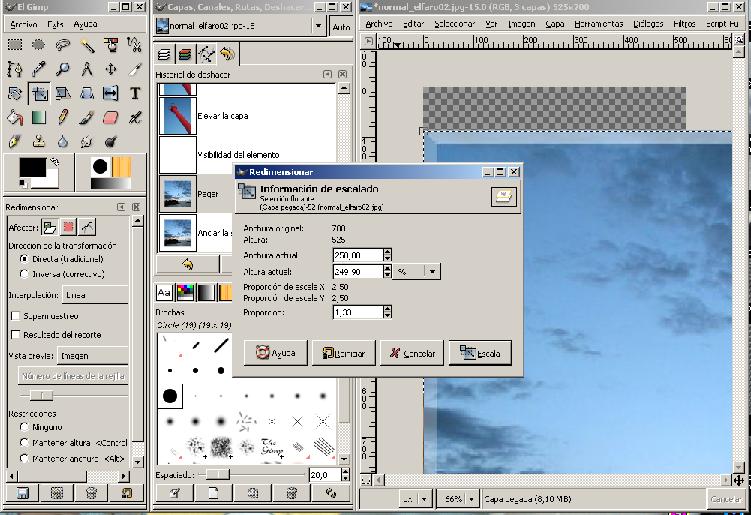This screenshot has width=751, height=515.
Task: Select the Rotate tool
Action: [15, 93]
